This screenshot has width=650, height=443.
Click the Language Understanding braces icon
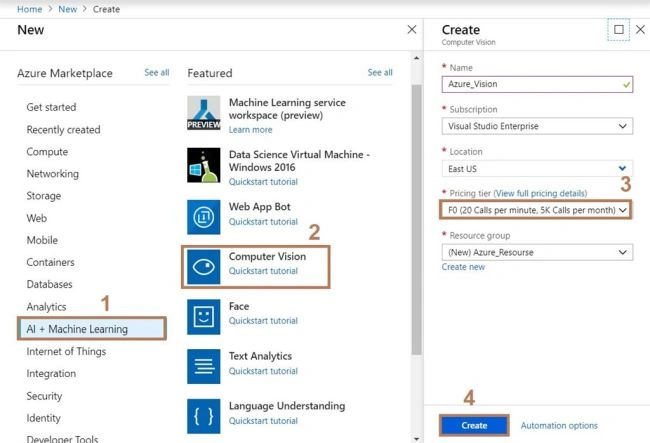204,416
